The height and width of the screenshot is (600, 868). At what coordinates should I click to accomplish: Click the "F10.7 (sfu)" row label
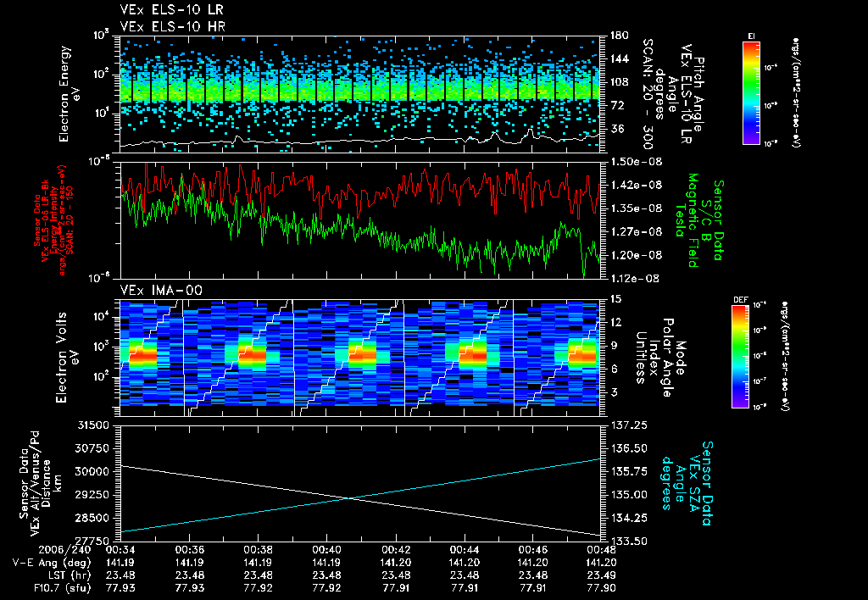coord(61,588)
